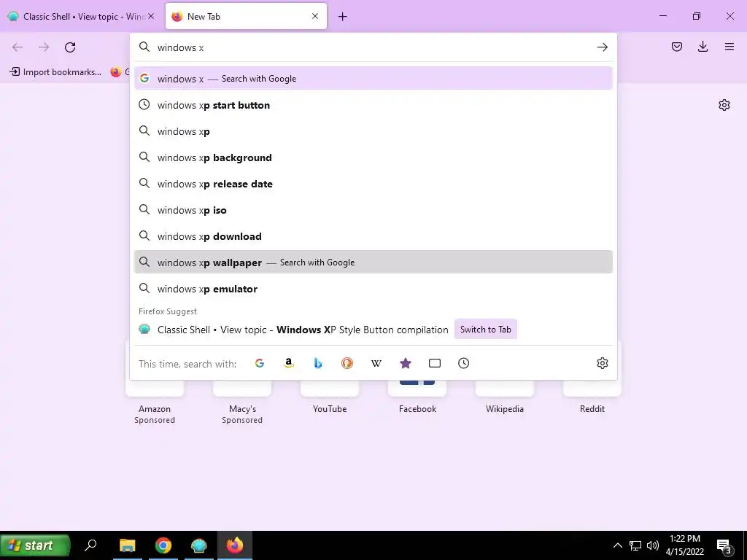Screen dimensions: 747x560
Task: Open the Firefox hamburger application menu
Action: click(729, 47)
